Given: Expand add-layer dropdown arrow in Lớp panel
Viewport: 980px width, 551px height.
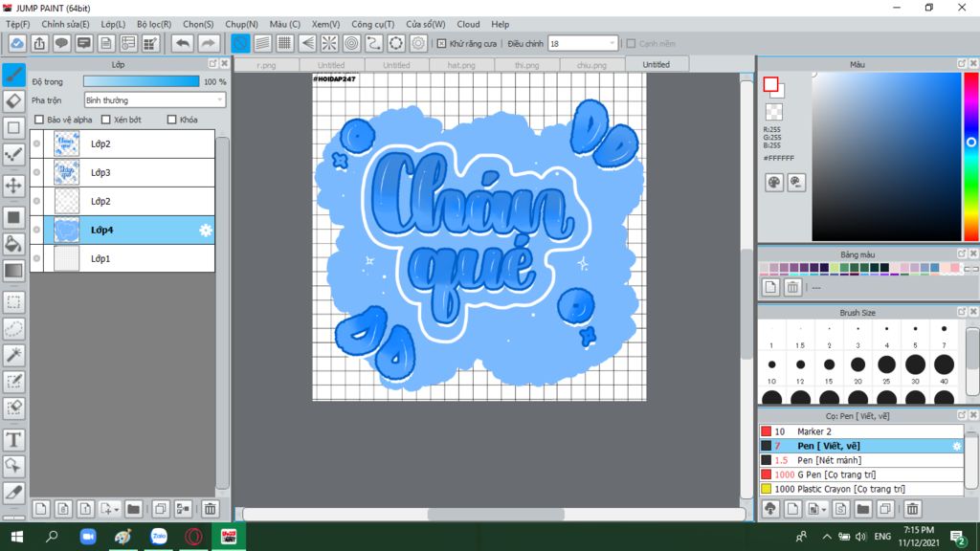Looking at the screenshot, I should [x=116, y=510].
